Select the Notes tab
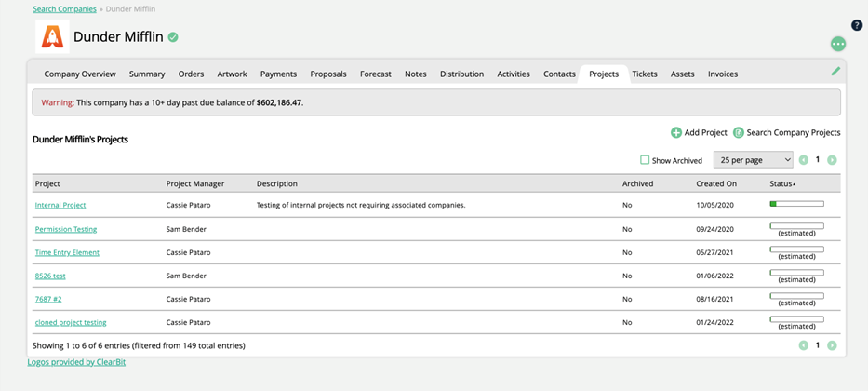The width and height of the screenshot is (868, 391). [x=416, y=74]
